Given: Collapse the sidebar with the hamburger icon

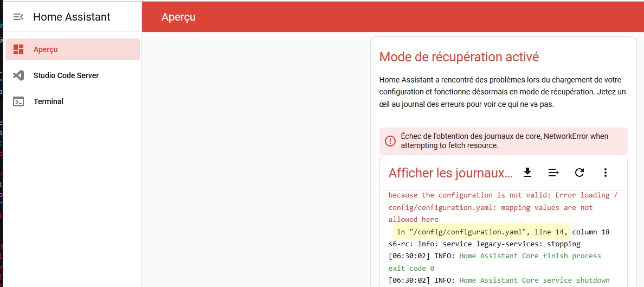Looking at the screenshot, I should click(x=18, y=17).
